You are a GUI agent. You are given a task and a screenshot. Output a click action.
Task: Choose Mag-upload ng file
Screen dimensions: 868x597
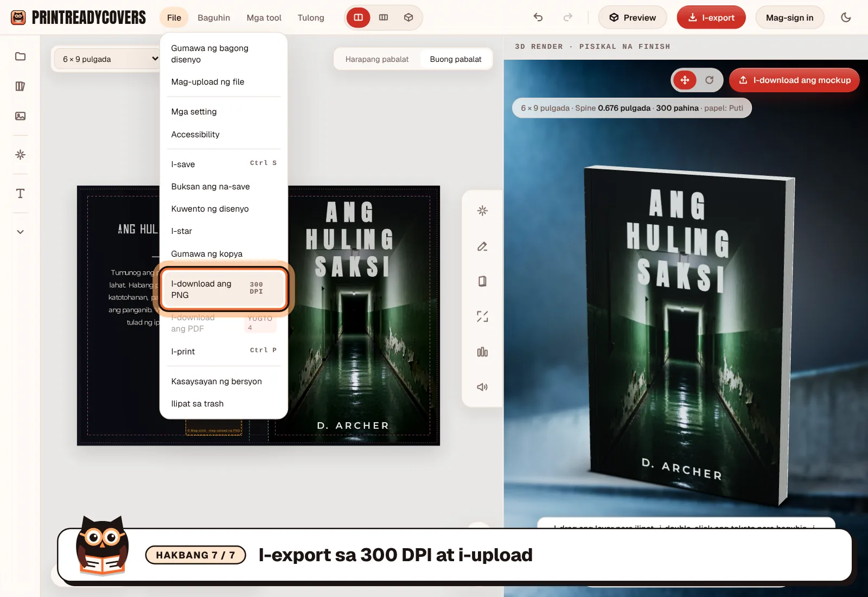click(x=224, y=82)
